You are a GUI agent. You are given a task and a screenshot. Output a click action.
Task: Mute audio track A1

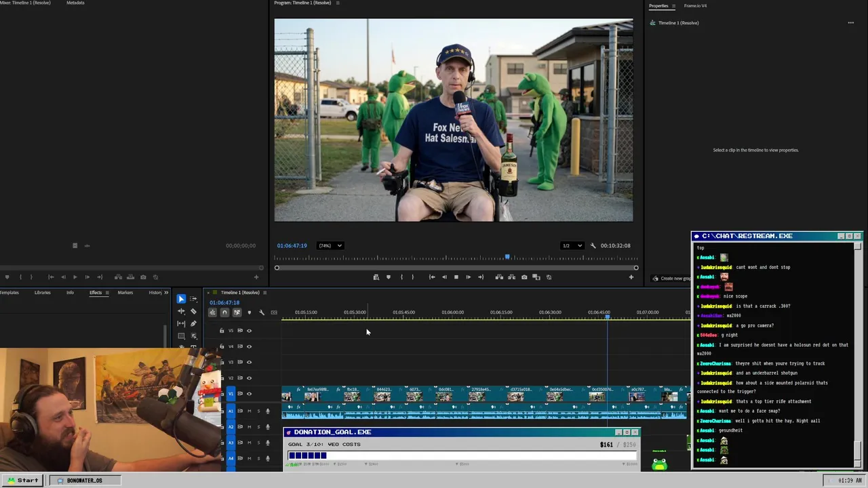pos(249,411)
